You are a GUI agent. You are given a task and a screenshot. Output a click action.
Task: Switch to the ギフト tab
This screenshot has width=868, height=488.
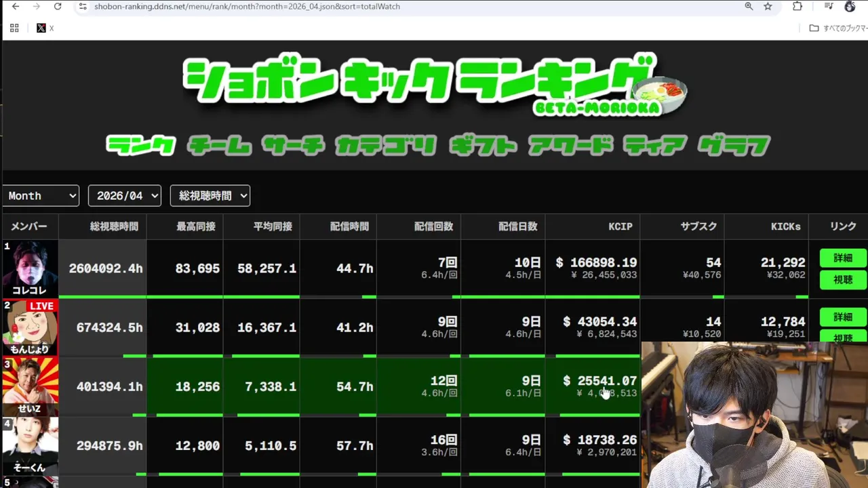click(482, 145)
